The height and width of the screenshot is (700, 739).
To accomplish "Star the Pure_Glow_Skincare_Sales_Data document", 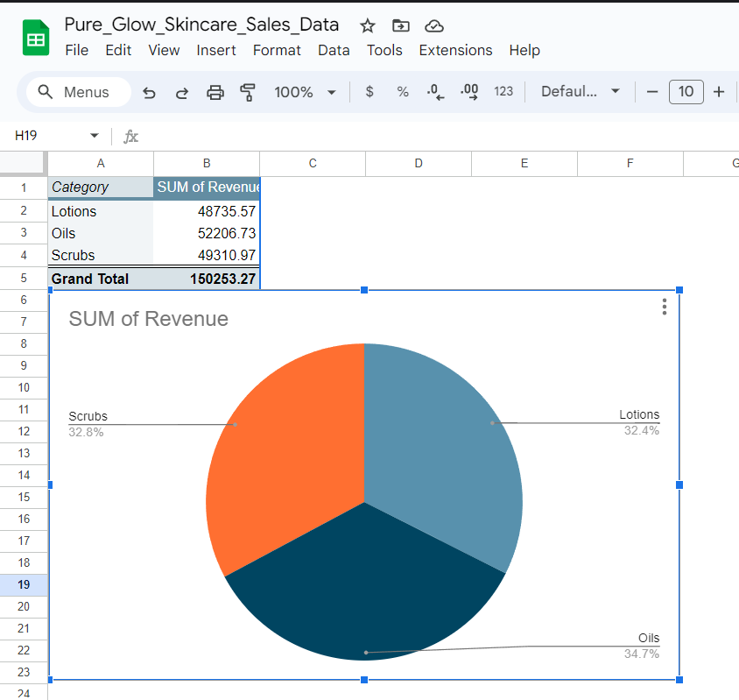I will [367, 26].
